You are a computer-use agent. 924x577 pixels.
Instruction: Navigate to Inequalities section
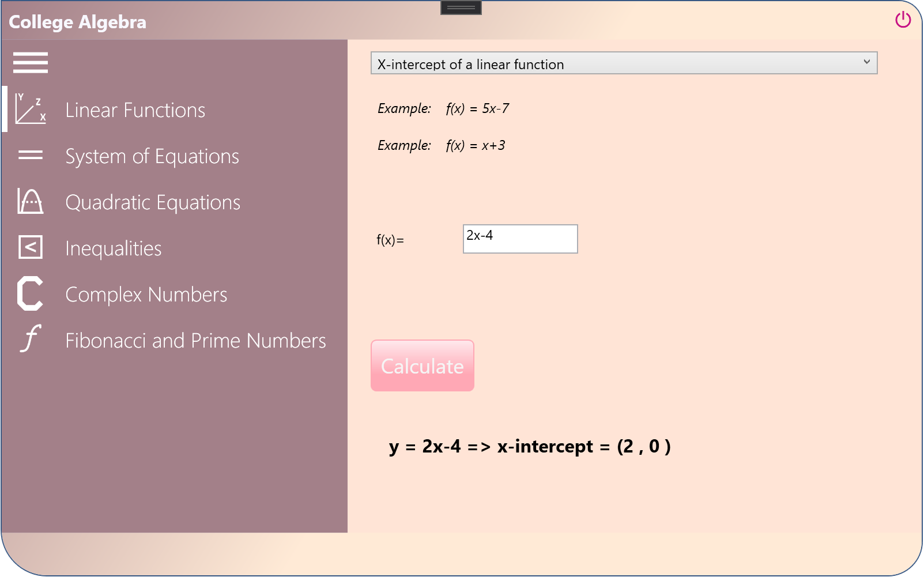click(114, 248)
